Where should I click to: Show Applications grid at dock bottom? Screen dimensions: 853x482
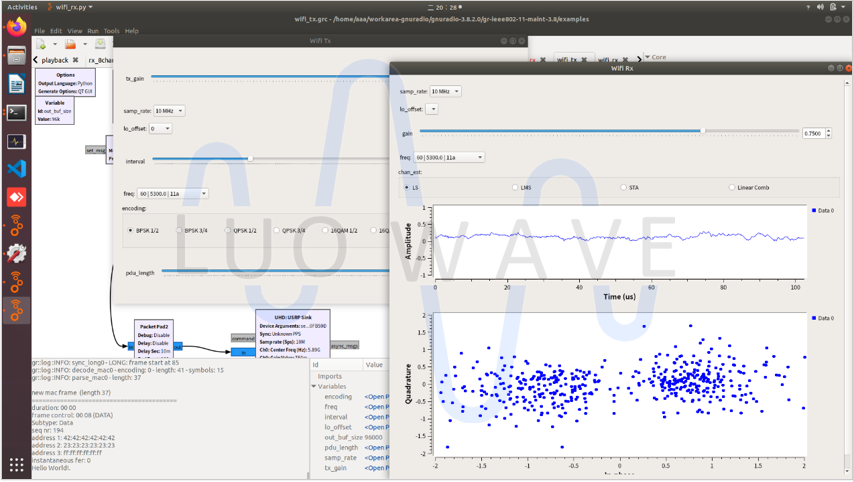point(16,464)
